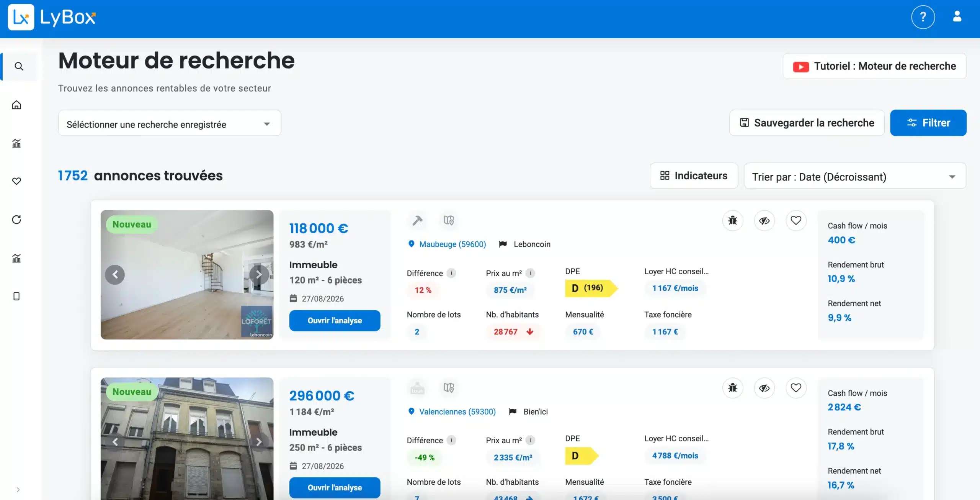
Task: Favorite the Valenciennes listing with heart
Action: click(x=796, y=388)
